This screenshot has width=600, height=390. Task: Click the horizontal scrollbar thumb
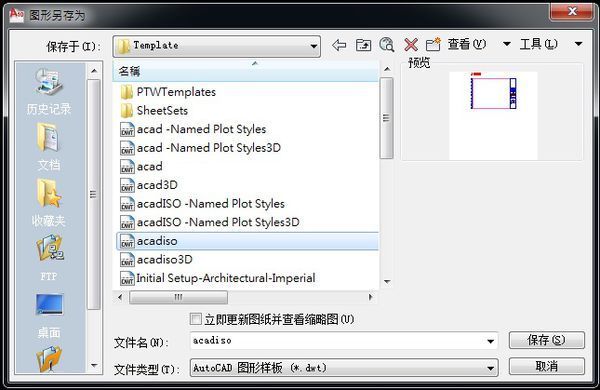[x=178, y=297]
